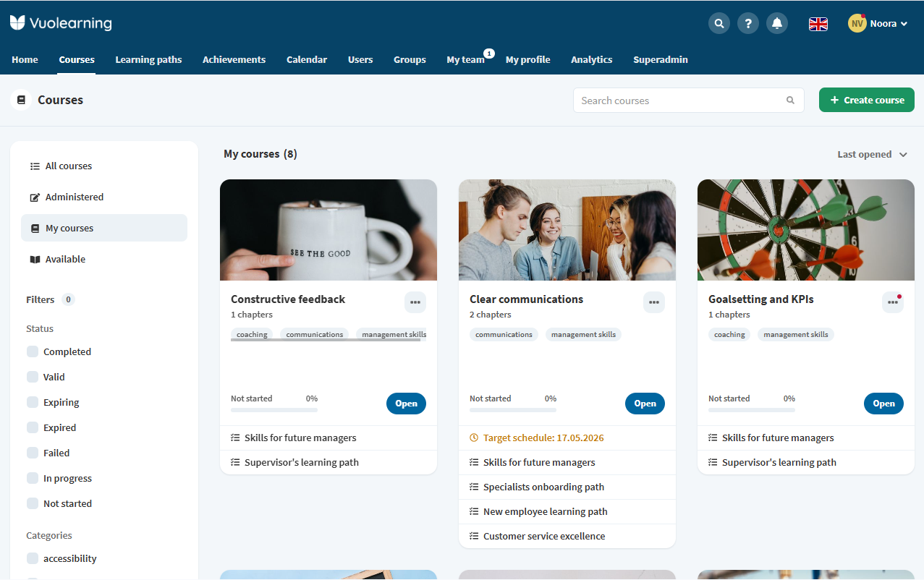924x580 pixels.
Task: Click communications tag on Clear communications card
Action: 504,334
